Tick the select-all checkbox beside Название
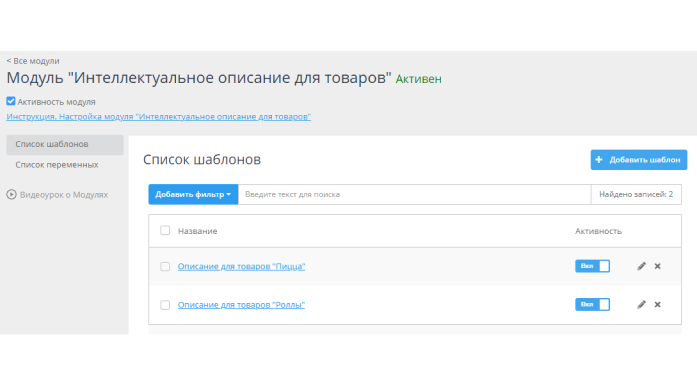This screenshot has width=697, height=386. click(165, 230)
